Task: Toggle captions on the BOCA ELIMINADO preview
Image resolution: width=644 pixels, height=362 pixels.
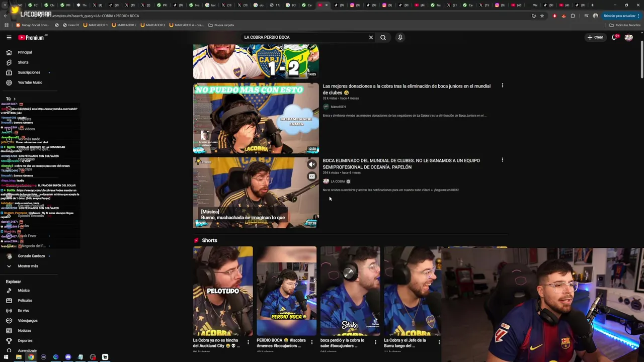Action: click(312, 176)
